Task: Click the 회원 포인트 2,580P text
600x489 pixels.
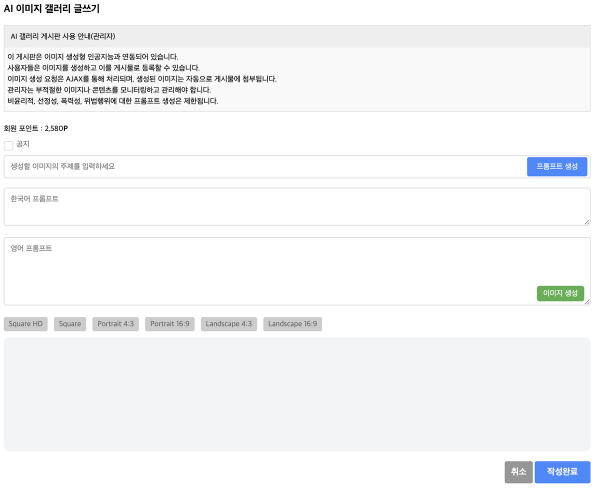Action: click(x=36, y=128)
